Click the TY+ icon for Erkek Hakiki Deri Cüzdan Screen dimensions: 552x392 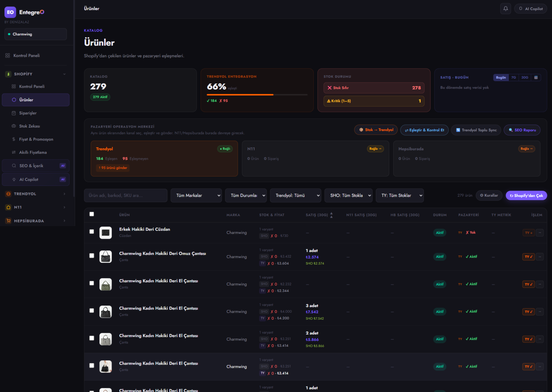tap(528, 233)
